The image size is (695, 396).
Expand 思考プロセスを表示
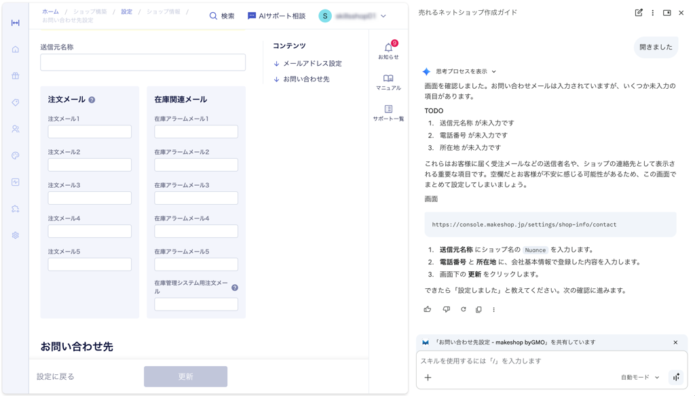click(x=466, y=71)
